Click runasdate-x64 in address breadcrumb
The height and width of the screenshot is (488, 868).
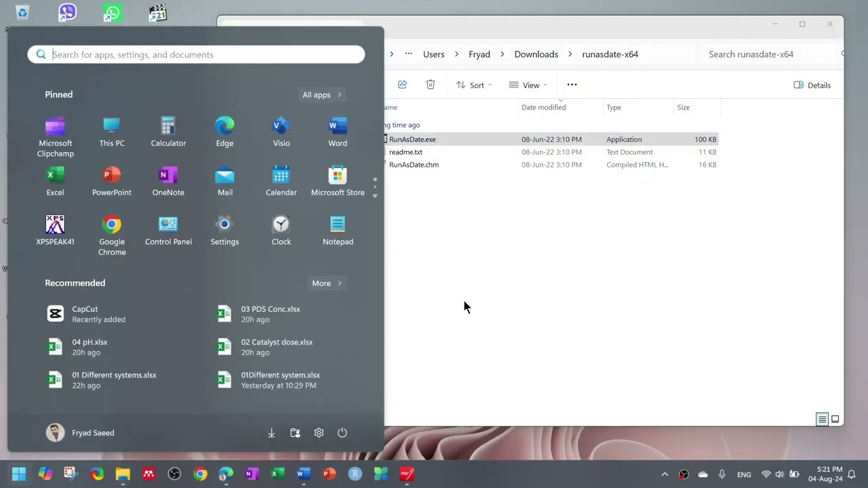[610, 54]
